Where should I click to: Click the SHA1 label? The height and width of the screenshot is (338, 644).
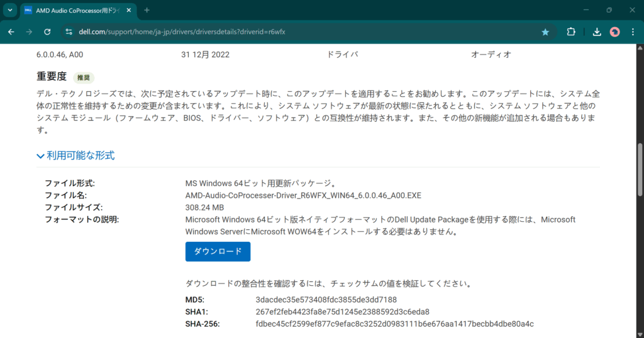[x=197, y=312]
